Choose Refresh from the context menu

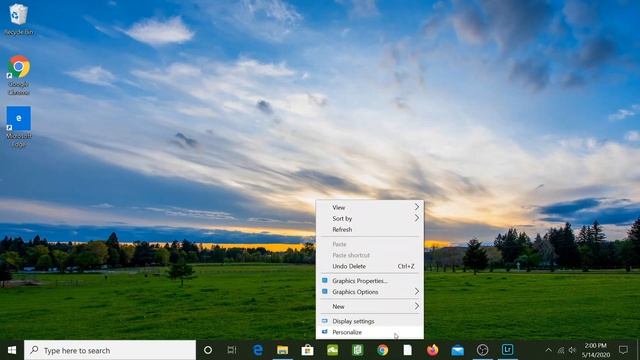[x=370, y=229]
